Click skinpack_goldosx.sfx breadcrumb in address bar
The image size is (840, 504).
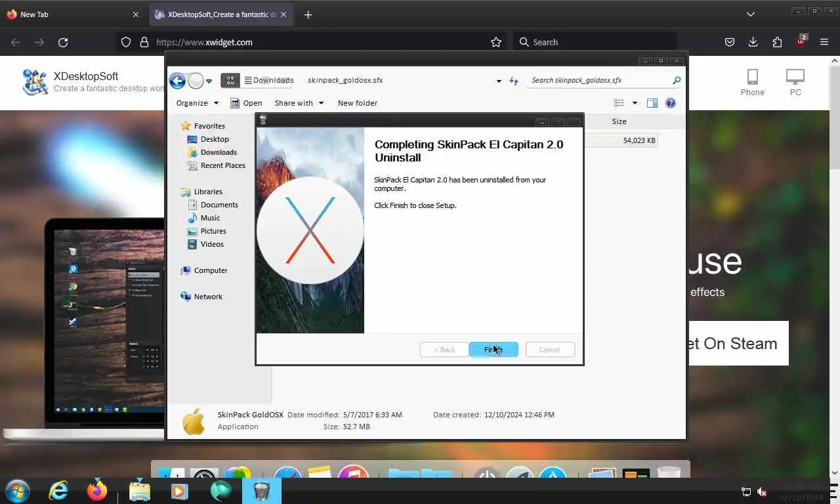pyautogui.click(x=345, y=80)
